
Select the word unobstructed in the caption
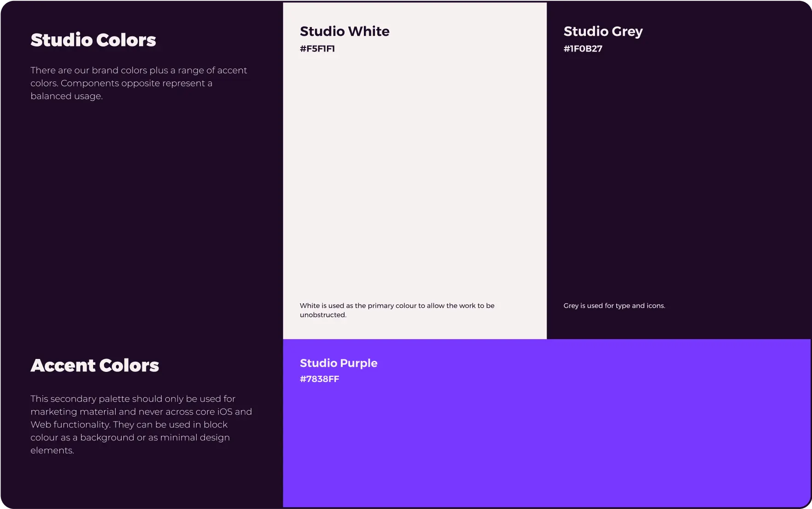click(x=322, y=315)
